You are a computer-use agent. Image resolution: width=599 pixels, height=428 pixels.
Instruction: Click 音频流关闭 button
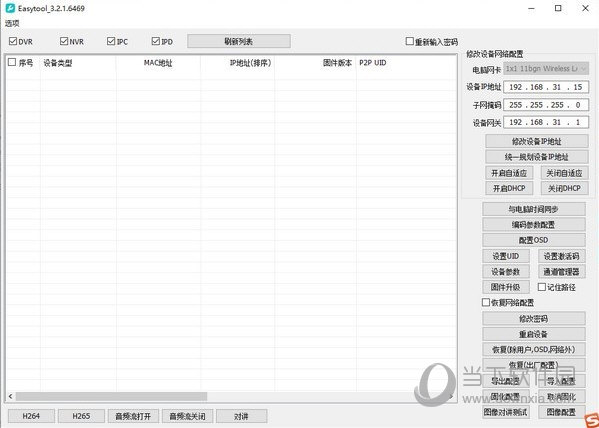click(188, 416)
